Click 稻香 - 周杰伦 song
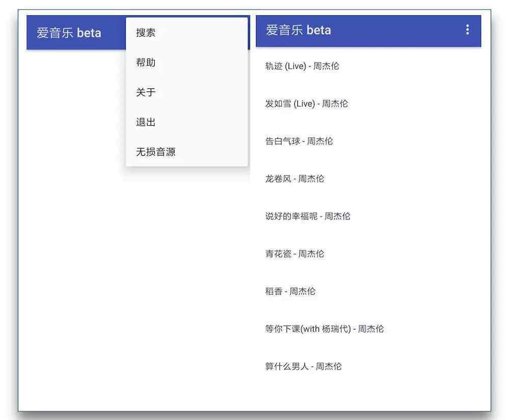 point(369,291)
